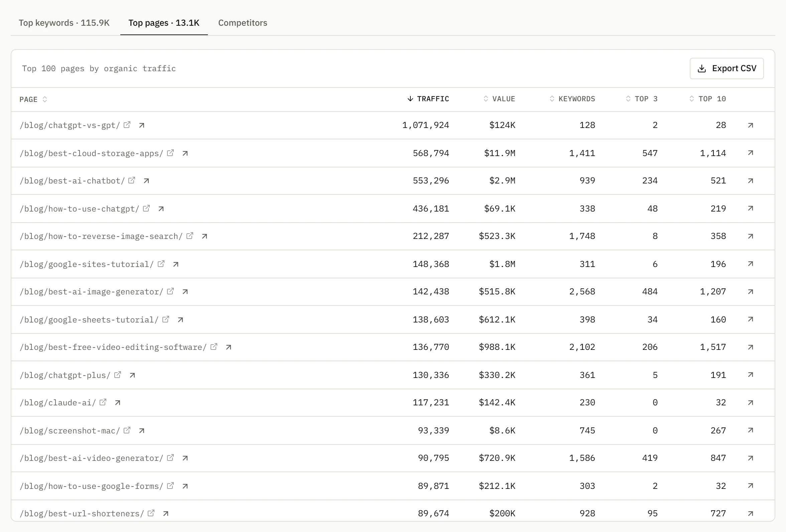Viewport: 786px width, 532px height.
Task: Open external link for /blog/chatgpt-vs-gpt/
Action: tap(127, 125)
